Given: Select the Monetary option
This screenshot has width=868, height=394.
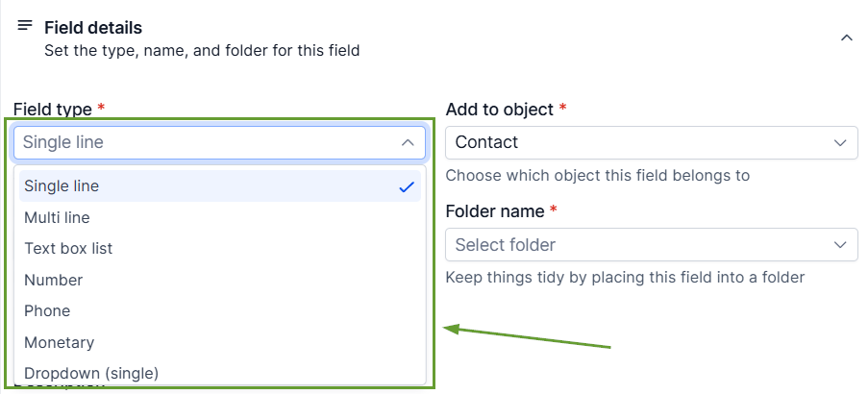Looking at the screenshot, I should [x=60, y=342].
